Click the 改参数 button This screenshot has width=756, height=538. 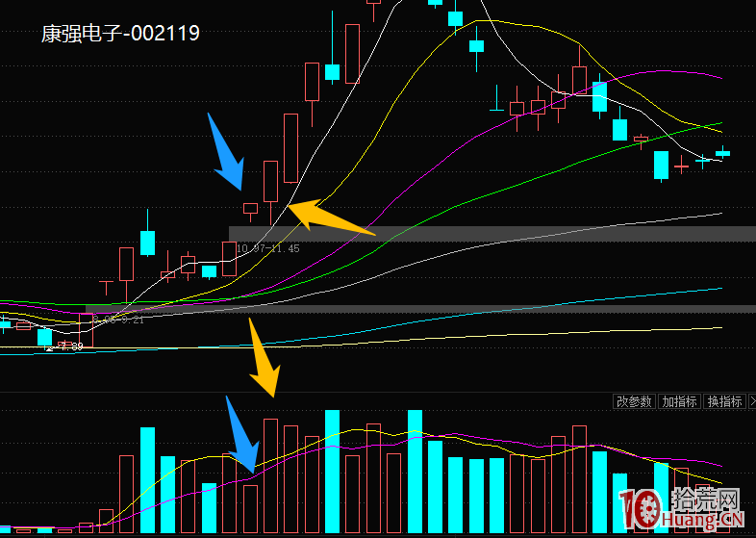(634, 401)
